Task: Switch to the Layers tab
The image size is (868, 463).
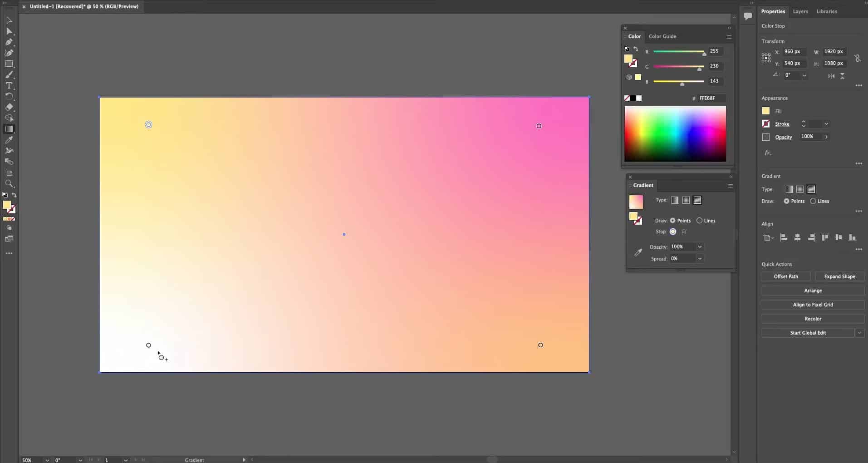Action: (800, 11)
